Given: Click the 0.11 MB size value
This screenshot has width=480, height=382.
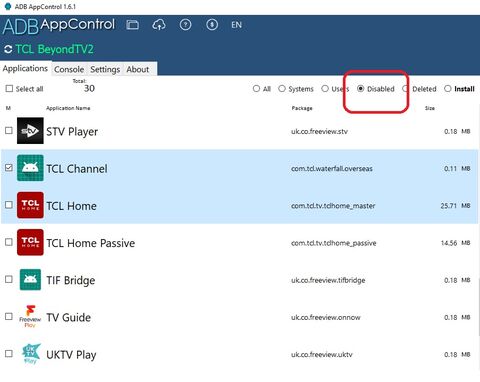Looking at the screenshot, I should click(x=457, y=169).
